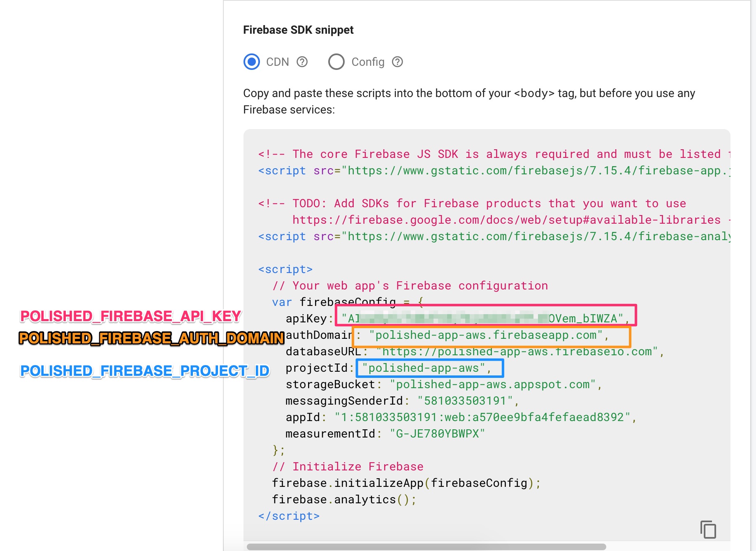Click the apiKey value in the config
Image resolution: width=756 pixels, height=551 pixels.
[482, 319]
